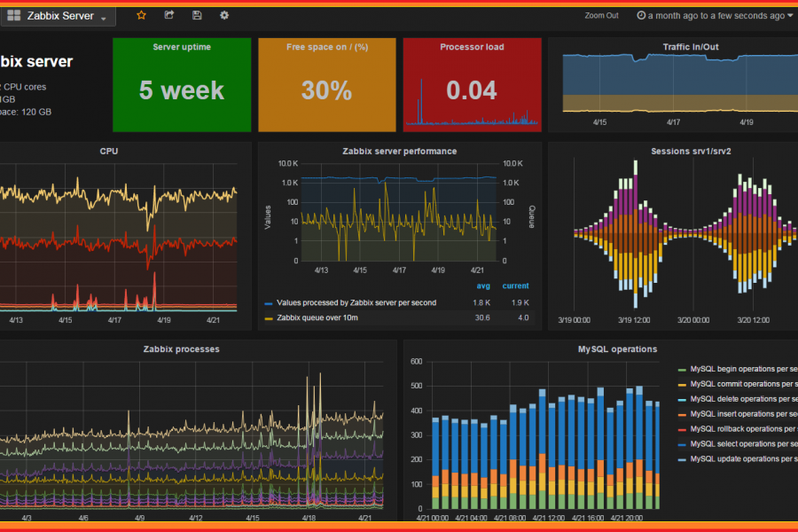The image size is (798, 532).
Task: Star this dashboard as a favorite
Action: tap(142, 15)
